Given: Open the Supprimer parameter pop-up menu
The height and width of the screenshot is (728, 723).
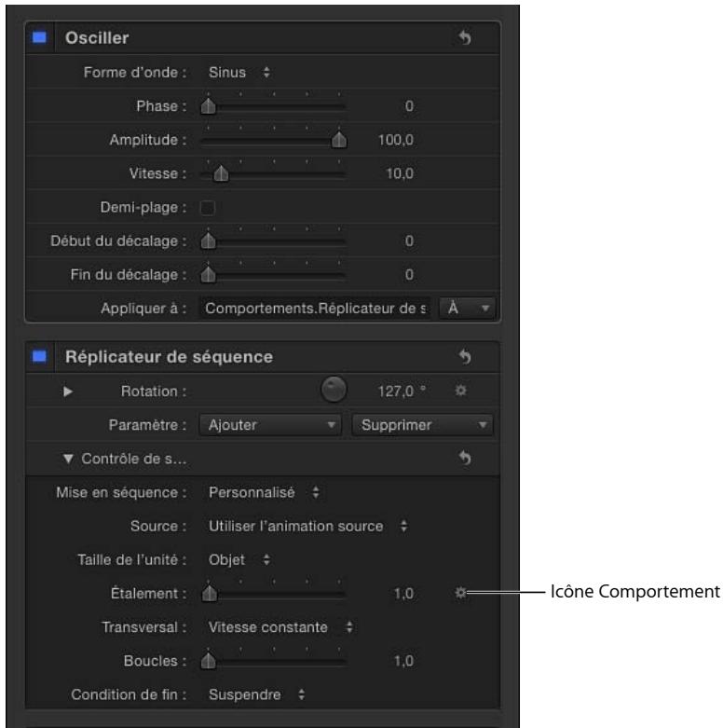Looking at the screenshot, I should (x=422, y=425).
